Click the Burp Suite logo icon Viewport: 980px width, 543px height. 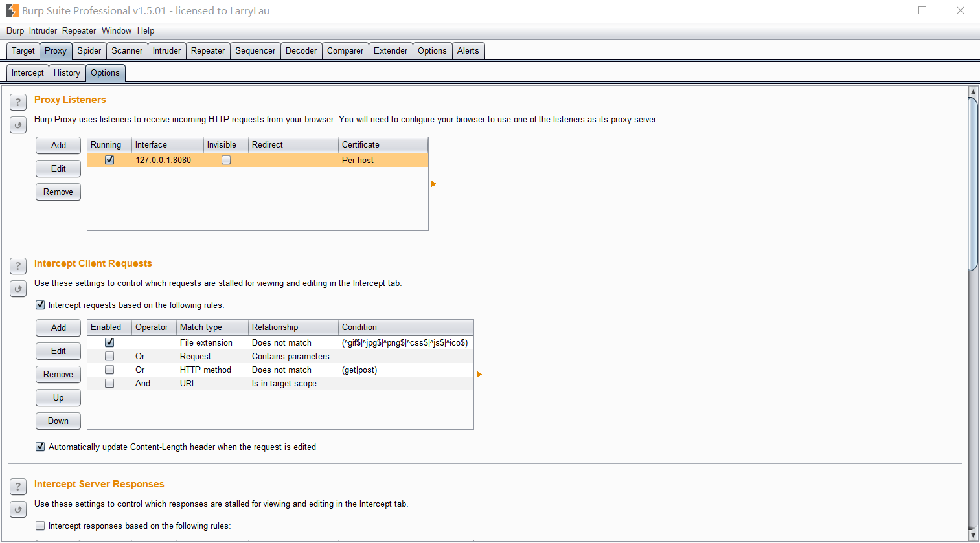click(12, 10)
